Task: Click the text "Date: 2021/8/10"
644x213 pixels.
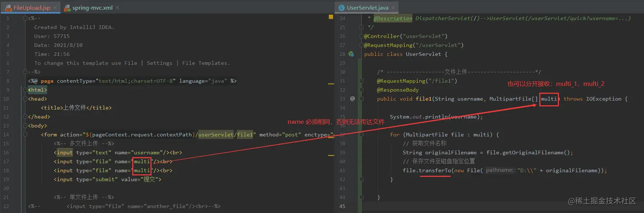Action: click(58, 45)
